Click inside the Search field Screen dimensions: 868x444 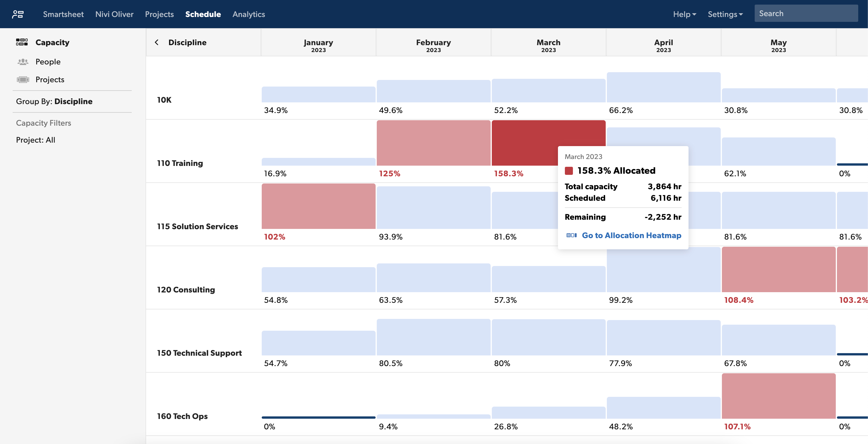806,13
